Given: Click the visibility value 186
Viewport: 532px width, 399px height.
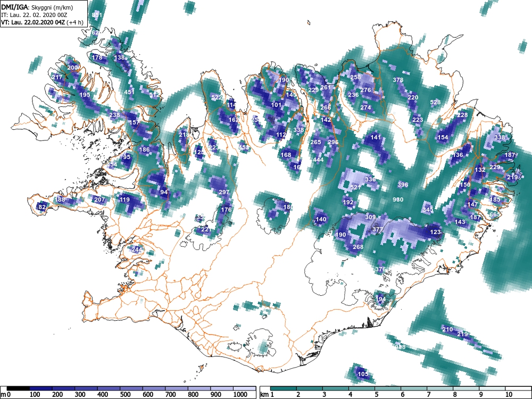Looking at the screenshot, I should [x=145, y=149].
